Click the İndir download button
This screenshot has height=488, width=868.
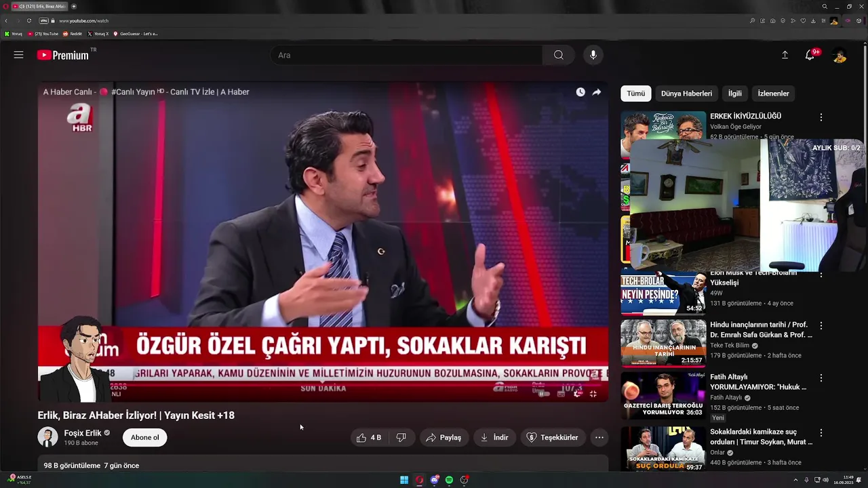tap(494, 438)
